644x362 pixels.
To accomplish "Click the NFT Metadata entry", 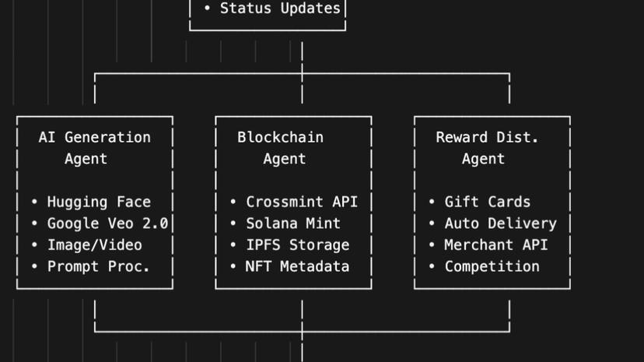I will pos(298,266).
